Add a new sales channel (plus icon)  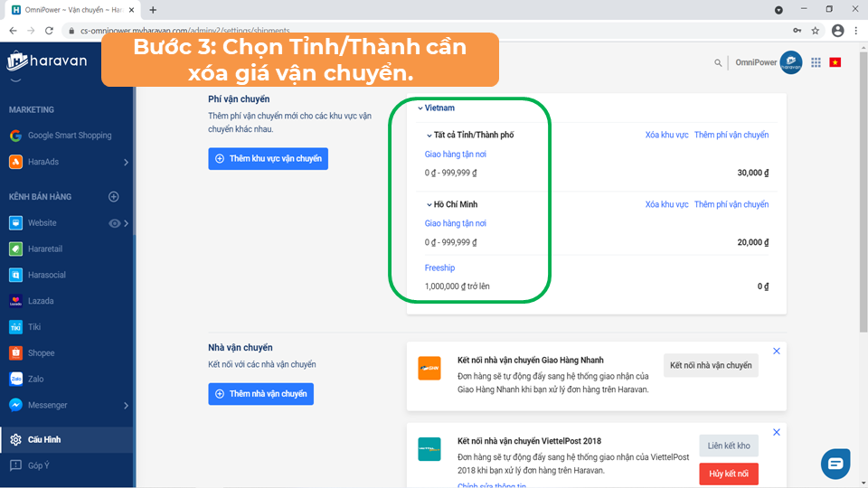114,196
